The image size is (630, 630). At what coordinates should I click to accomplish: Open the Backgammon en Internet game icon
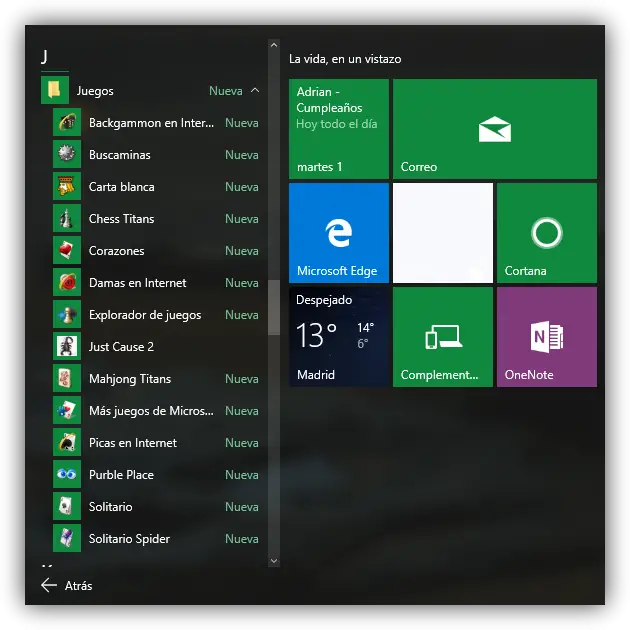point(67,123)
